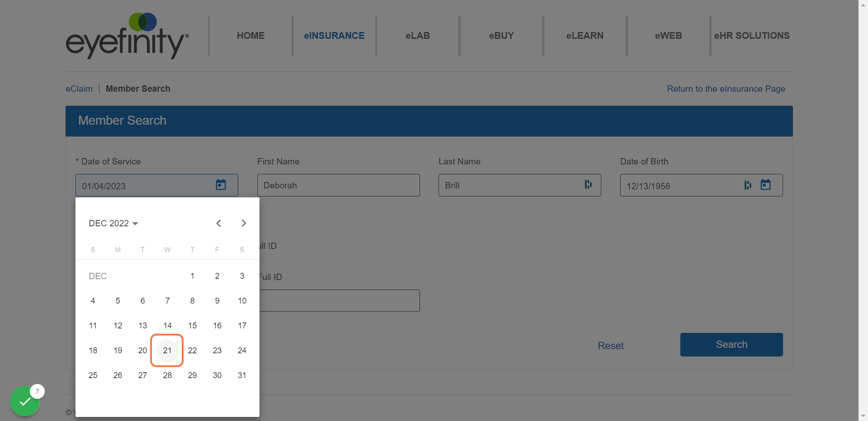The image size is (868, 421).
Task: Select December 12 in the calendar
Action: (x=118, y=326)
